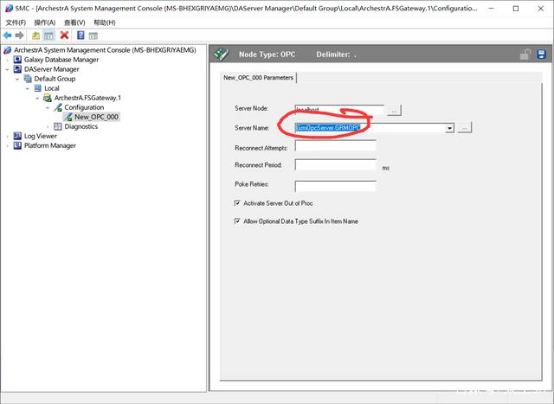The height and width of the screenshot is (404, 554).
Task: Open the blue help book icon
Action: (81, 35)
